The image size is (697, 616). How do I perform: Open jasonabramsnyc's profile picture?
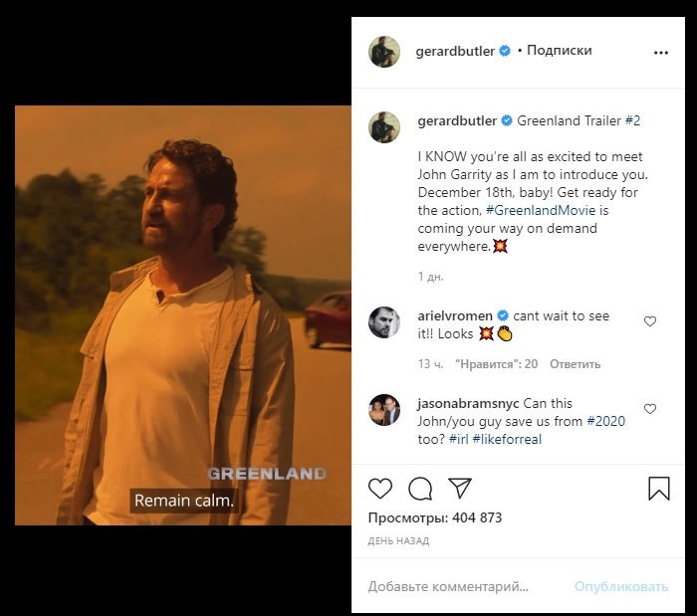384,411
